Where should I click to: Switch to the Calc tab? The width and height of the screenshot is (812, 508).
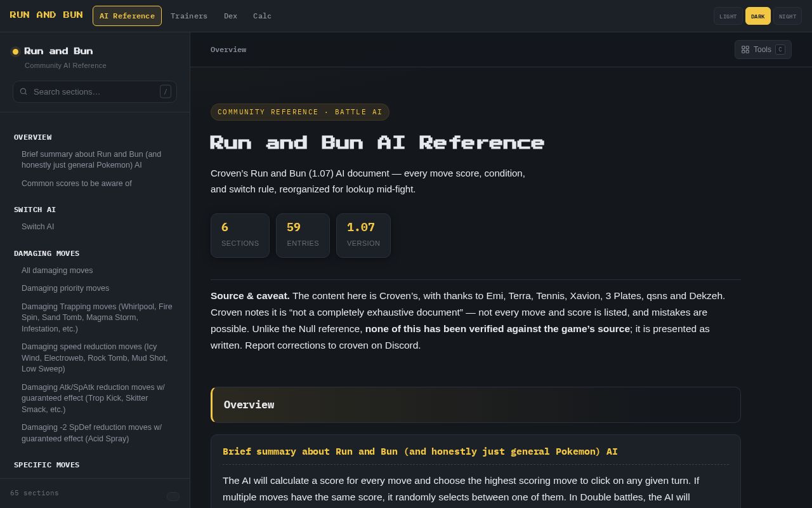click(262, 16)
